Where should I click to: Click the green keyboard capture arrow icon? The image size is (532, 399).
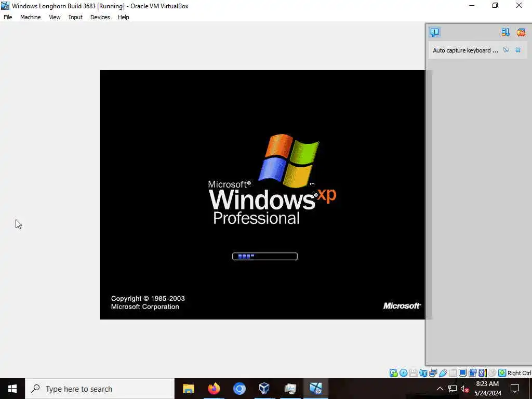(502, 373)
